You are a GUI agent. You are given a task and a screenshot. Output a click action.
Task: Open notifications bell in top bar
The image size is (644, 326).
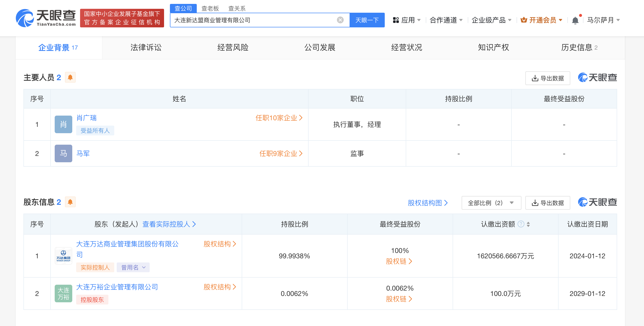pos(575,20)
